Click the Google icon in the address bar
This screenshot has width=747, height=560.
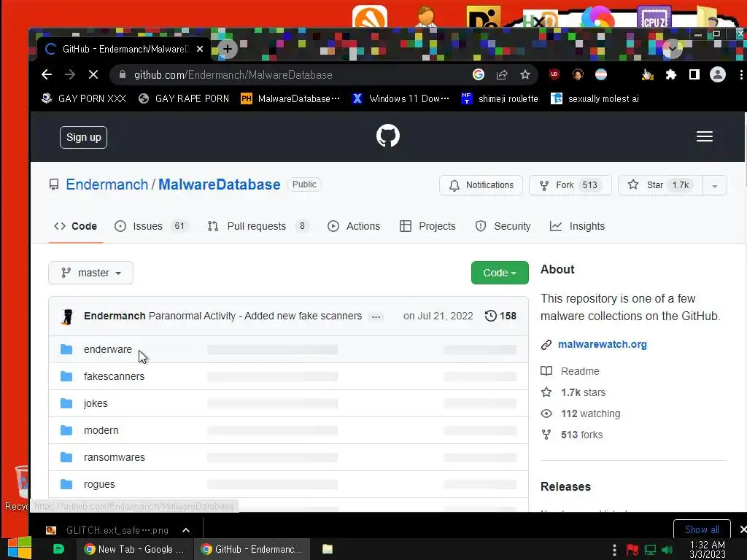click(479, 75)
